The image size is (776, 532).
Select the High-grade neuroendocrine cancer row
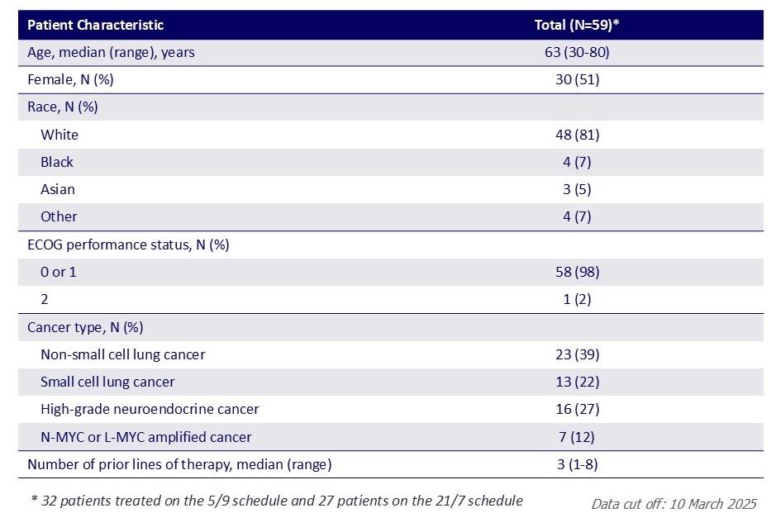click(x=150, y=409)
